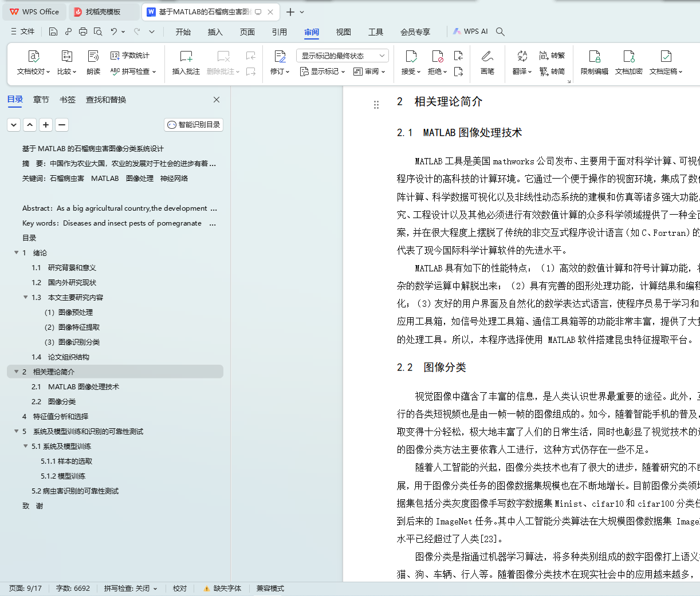Convert text with 转简
This screenshot has width=700, height=596.
[x=552, y=72]
